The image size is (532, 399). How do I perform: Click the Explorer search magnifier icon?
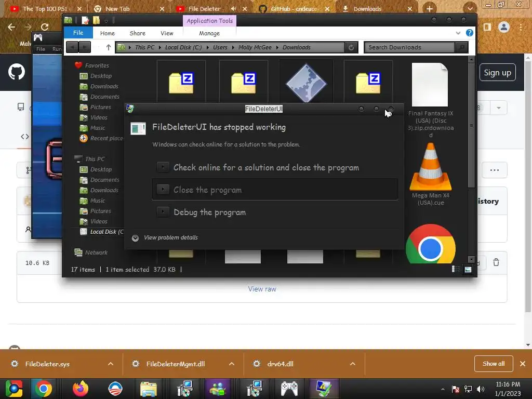pos(461,47)
